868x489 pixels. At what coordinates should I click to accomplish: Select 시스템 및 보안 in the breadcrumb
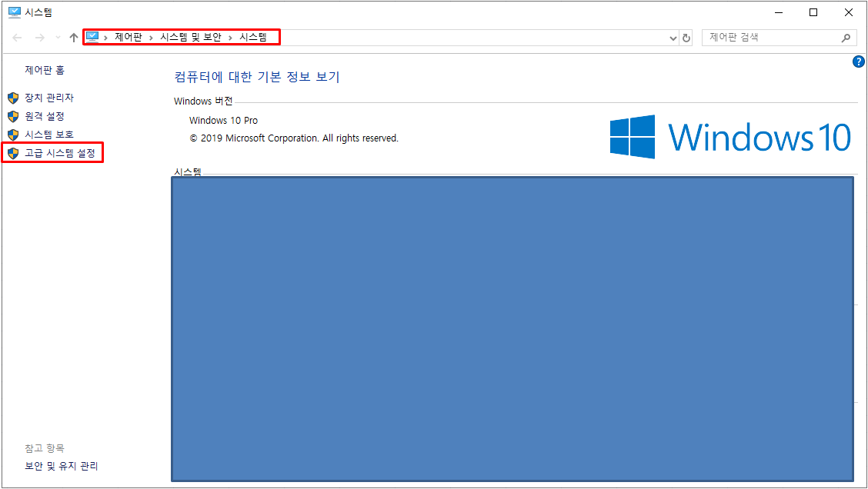pos(190,37)
